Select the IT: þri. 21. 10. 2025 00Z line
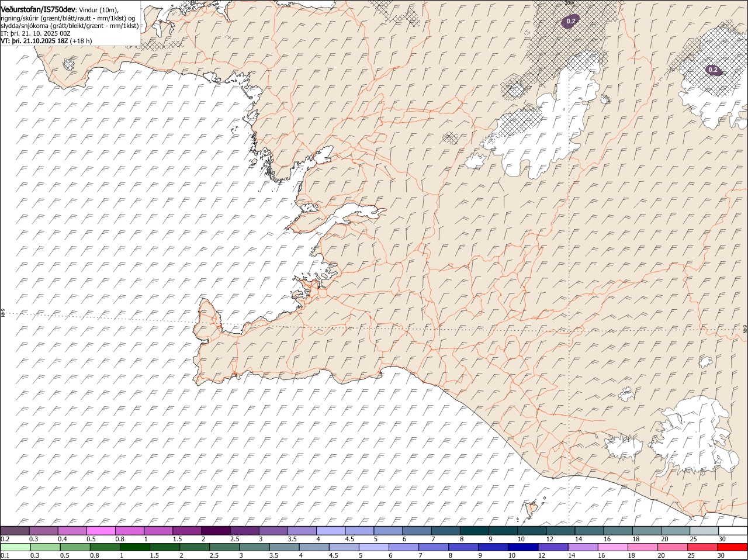 pyautogui.click(x=36, y=33)
